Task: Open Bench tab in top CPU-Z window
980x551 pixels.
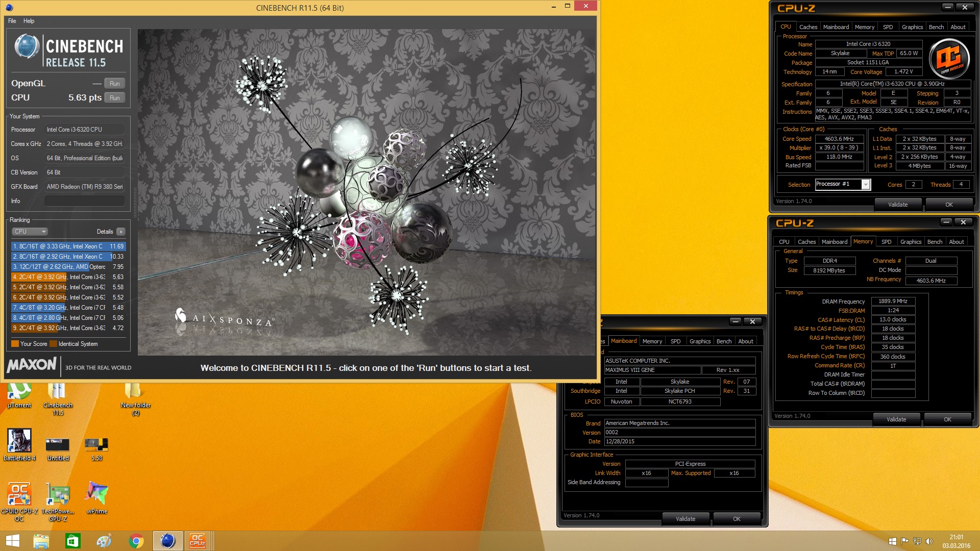Action: click(936, 27)
